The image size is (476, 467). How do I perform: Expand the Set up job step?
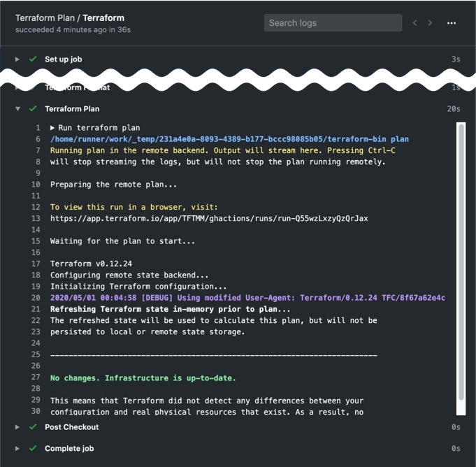click(18, 59)
